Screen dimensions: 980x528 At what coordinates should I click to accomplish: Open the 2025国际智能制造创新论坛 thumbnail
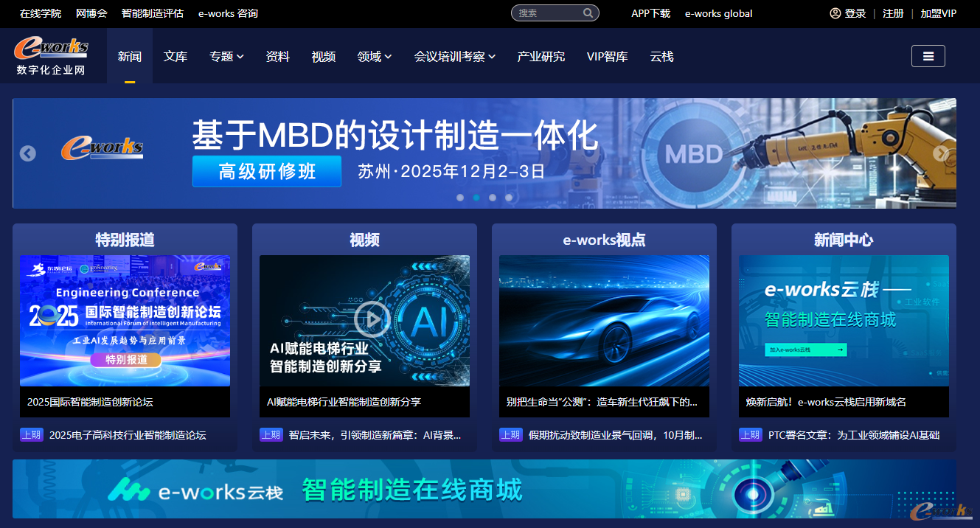[x=125, y=320]
